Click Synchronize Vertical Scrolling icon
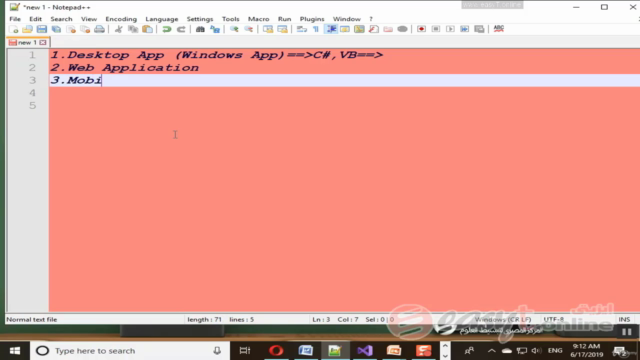This screenshot has height=360, width=640. pos(268,29)
